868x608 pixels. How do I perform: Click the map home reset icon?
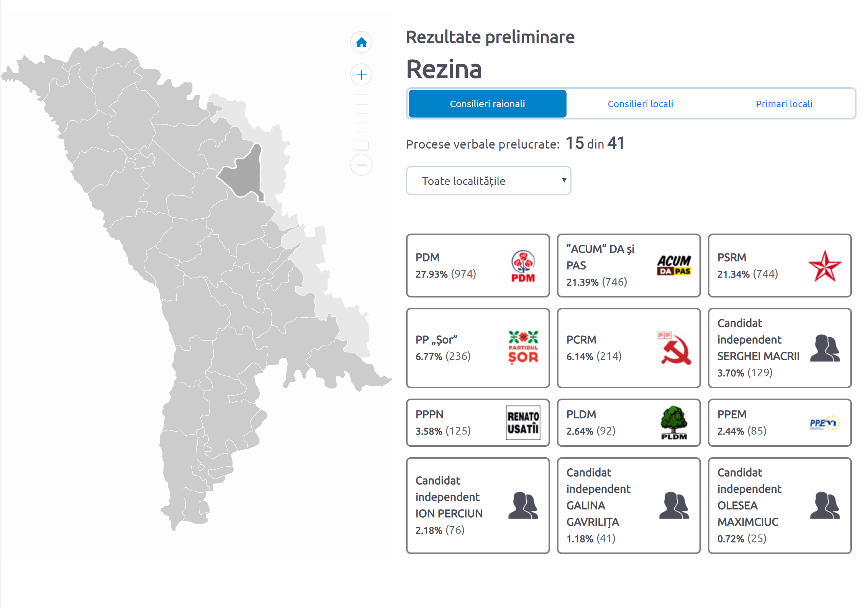click(361, 42)
